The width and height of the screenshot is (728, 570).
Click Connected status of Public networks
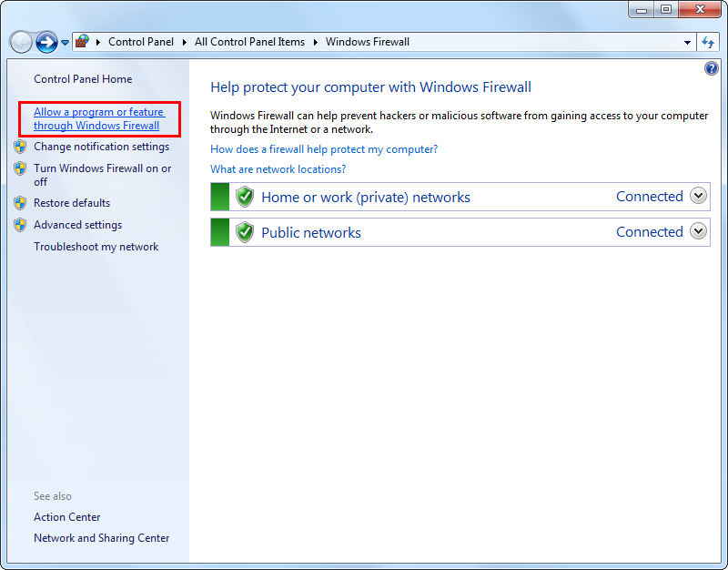tap(650, 232)
